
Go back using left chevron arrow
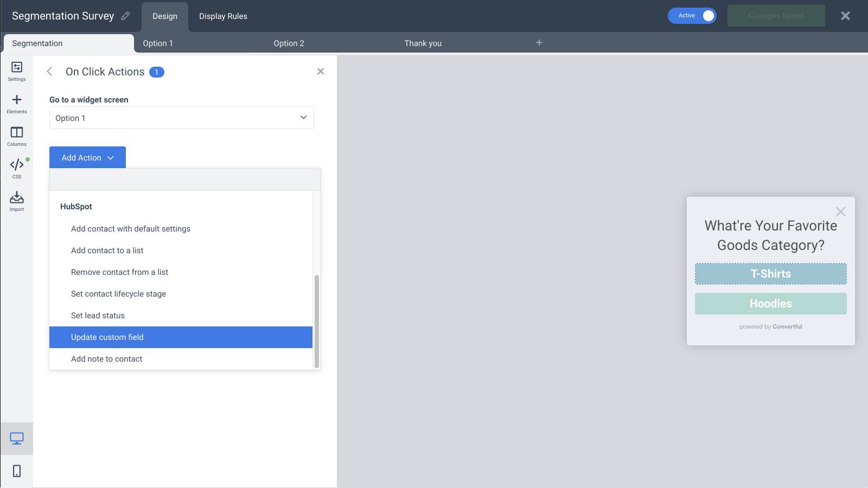coord(50,72)
